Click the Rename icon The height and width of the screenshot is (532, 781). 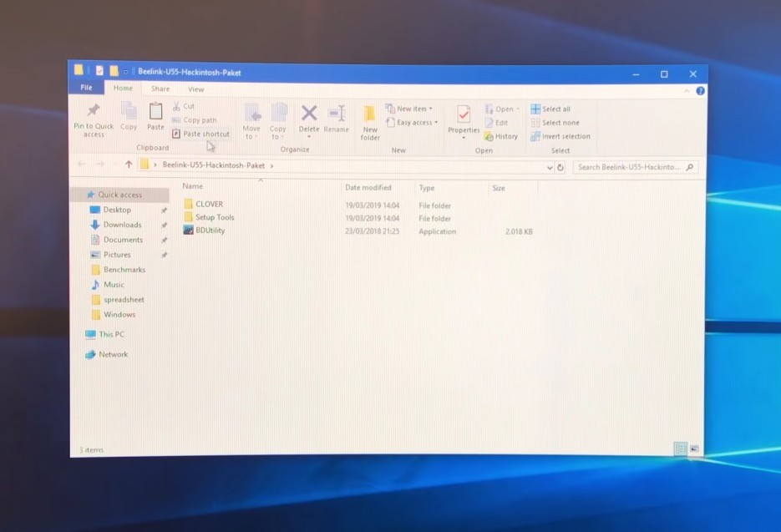pos(337,114)
